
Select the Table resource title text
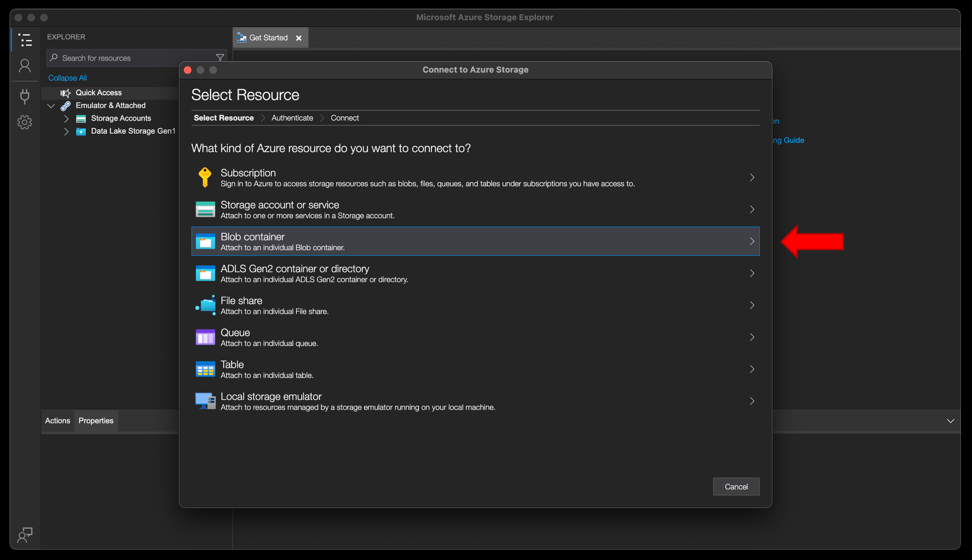coord(232,364)
